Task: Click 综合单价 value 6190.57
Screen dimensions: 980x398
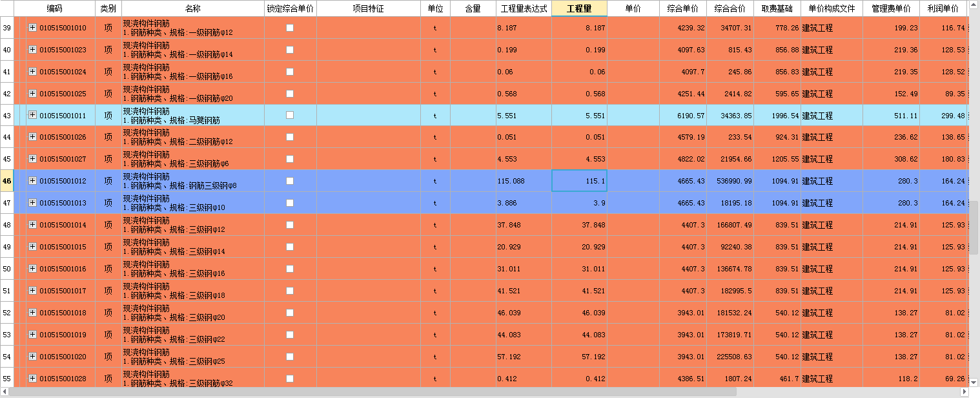Action: 683,115
